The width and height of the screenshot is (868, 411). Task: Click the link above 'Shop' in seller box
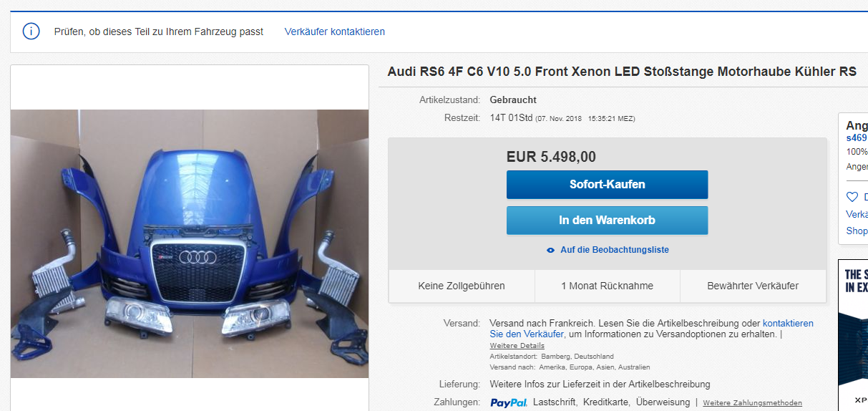[857, 214]
